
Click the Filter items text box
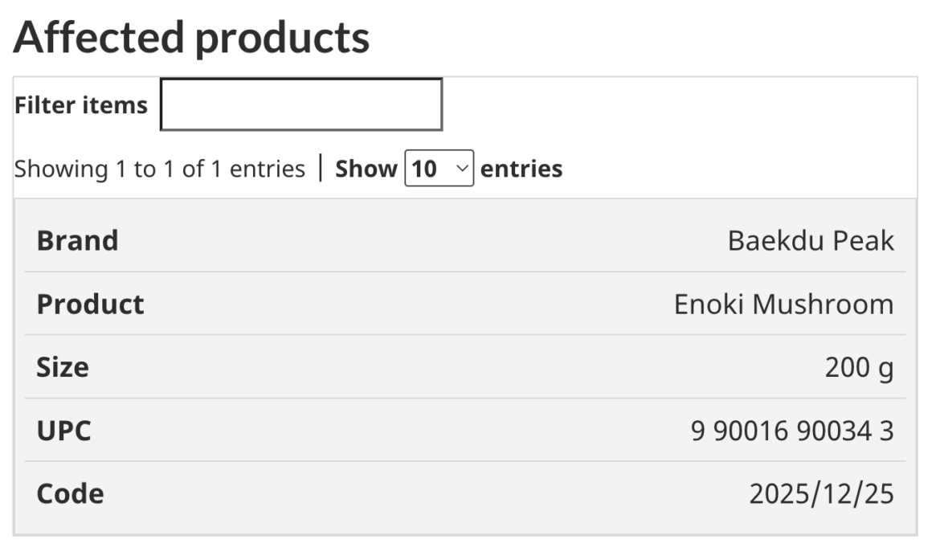coord(301,104)
